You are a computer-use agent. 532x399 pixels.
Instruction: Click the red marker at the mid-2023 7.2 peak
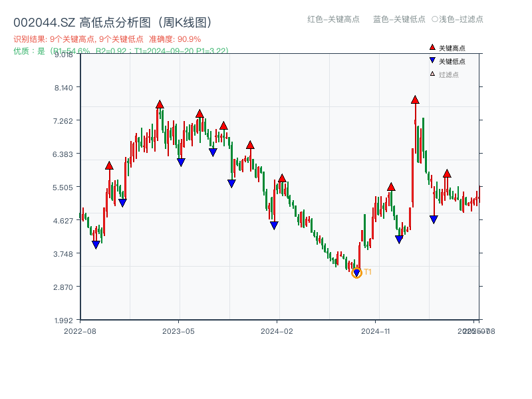click(x=198, y=114)
